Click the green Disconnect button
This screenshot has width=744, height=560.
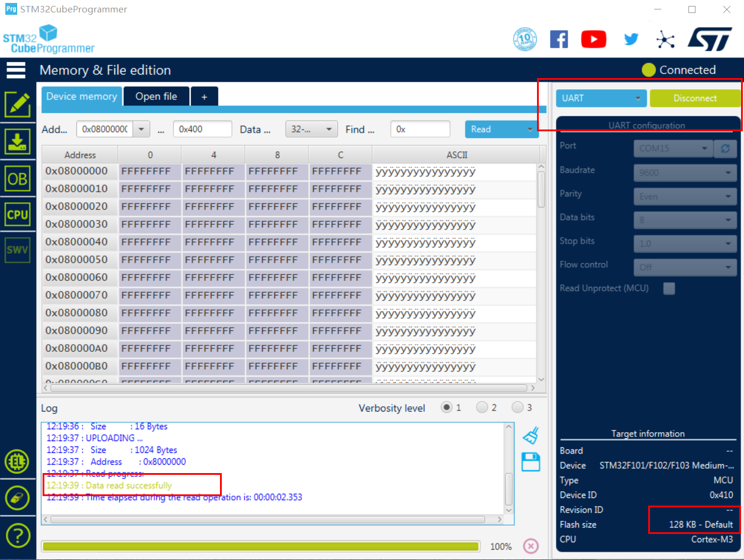(x=695, y=98)
